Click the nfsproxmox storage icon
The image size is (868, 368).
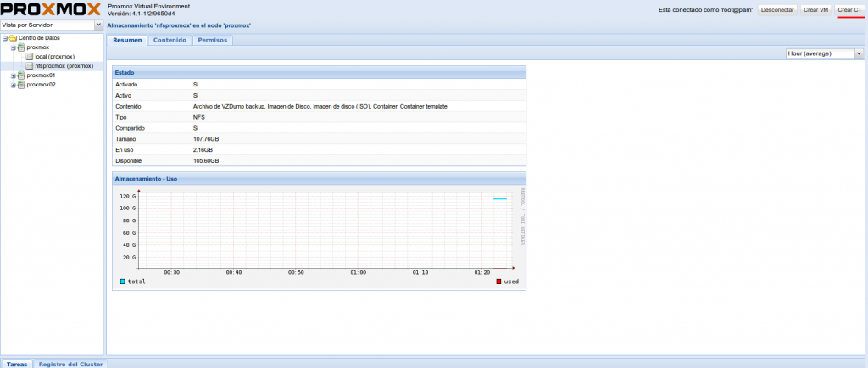pyautogui.click(x=29, y=66)
